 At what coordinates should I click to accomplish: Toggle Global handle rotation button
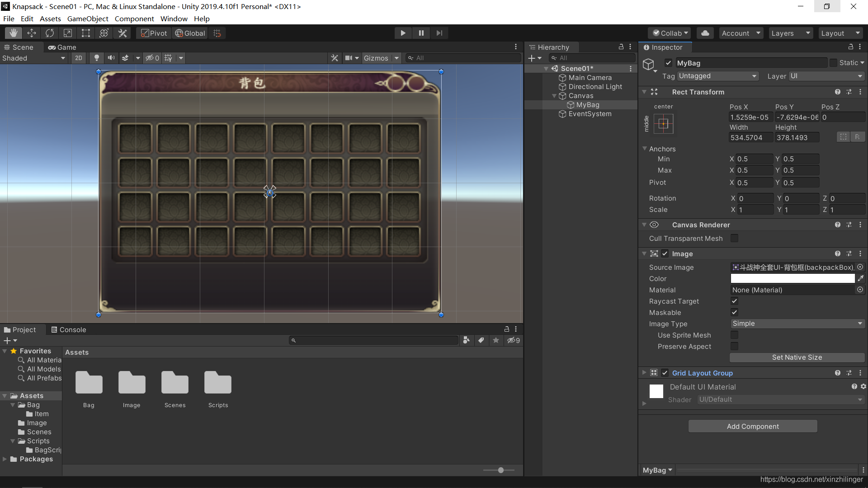(190, 33)
